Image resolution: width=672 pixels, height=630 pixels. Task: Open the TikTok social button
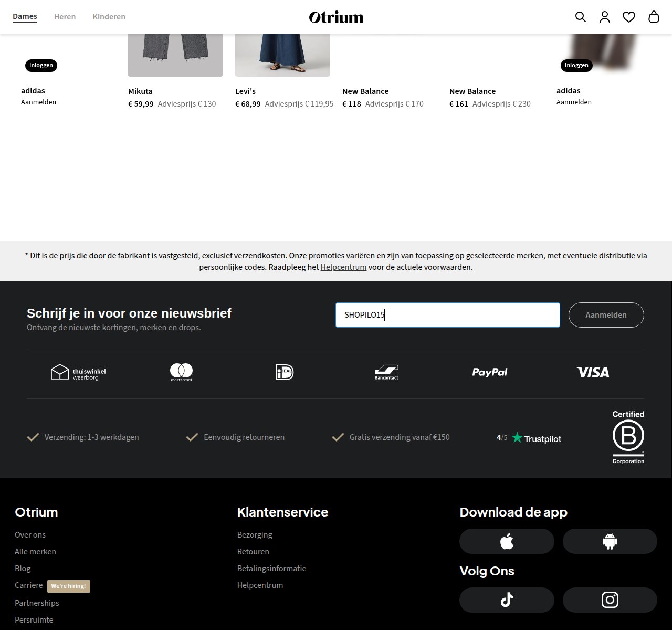pyautogui.click(x=507, y=600)
